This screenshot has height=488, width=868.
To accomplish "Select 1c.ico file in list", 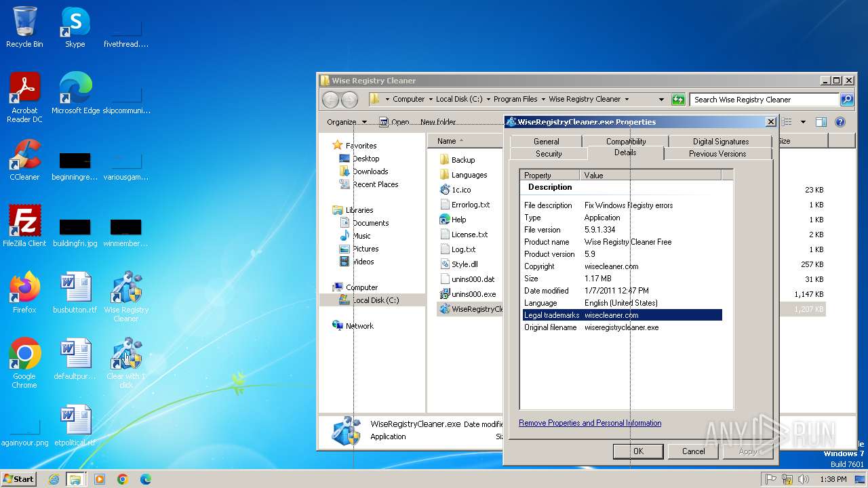I will click(x=455, y=190).
